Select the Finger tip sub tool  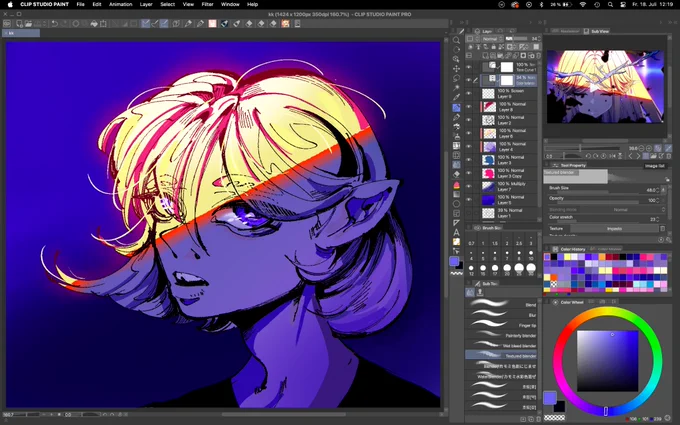tap(503, 325)
